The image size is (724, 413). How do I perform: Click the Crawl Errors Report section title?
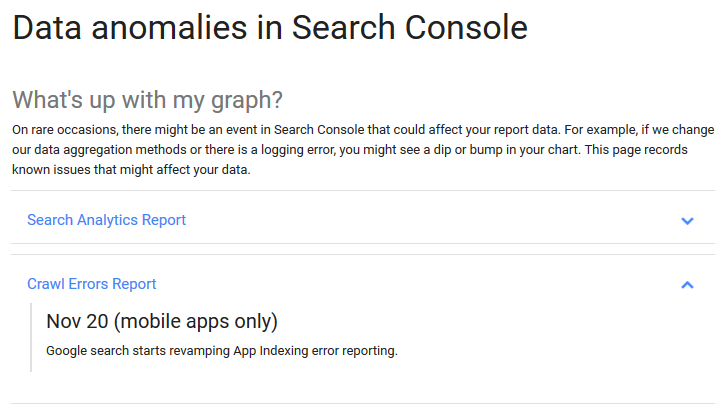click(x=92, y=284)
